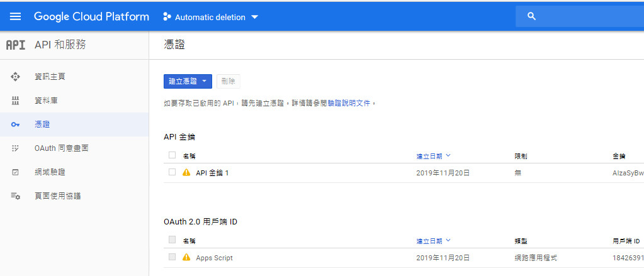Click the 頁面使用協議 settings icon
Screen dimensions: 644x276
(x=15, y=196)
